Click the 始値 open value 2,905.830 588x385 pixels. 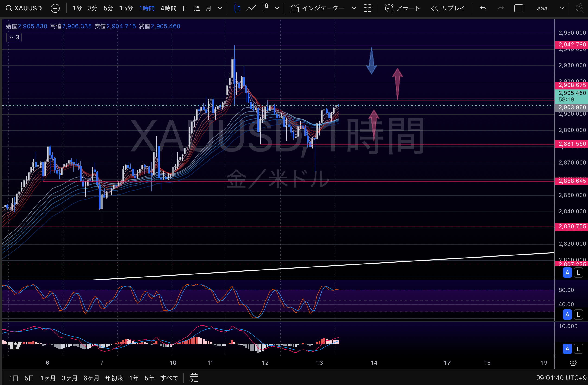[x=32, y=26]
